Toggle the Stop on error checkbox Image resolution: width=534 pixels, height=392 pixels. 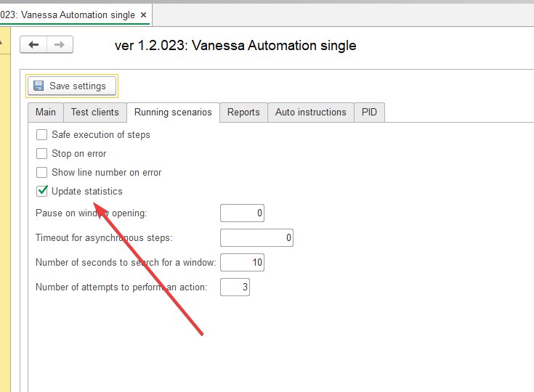(x=41, y=153)
